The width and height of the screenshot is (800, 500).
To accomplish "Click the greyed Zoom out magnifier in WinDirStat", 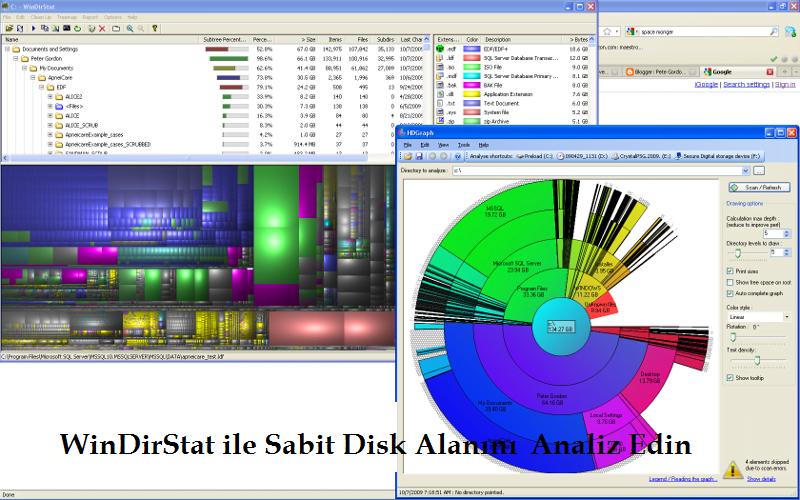I will click(x=141, y=29).
